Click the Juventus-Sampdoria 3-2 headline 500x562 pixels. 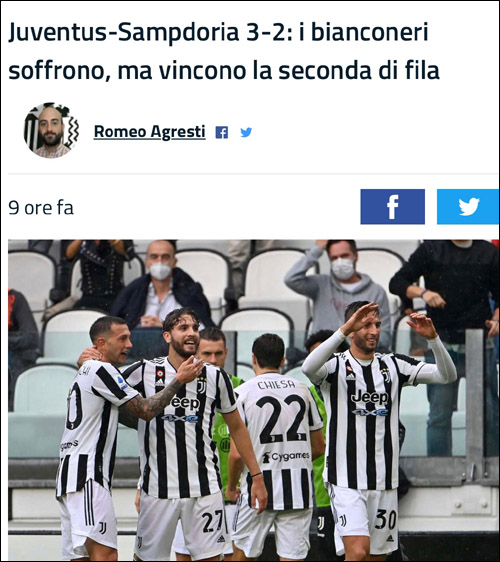point(224,51)
